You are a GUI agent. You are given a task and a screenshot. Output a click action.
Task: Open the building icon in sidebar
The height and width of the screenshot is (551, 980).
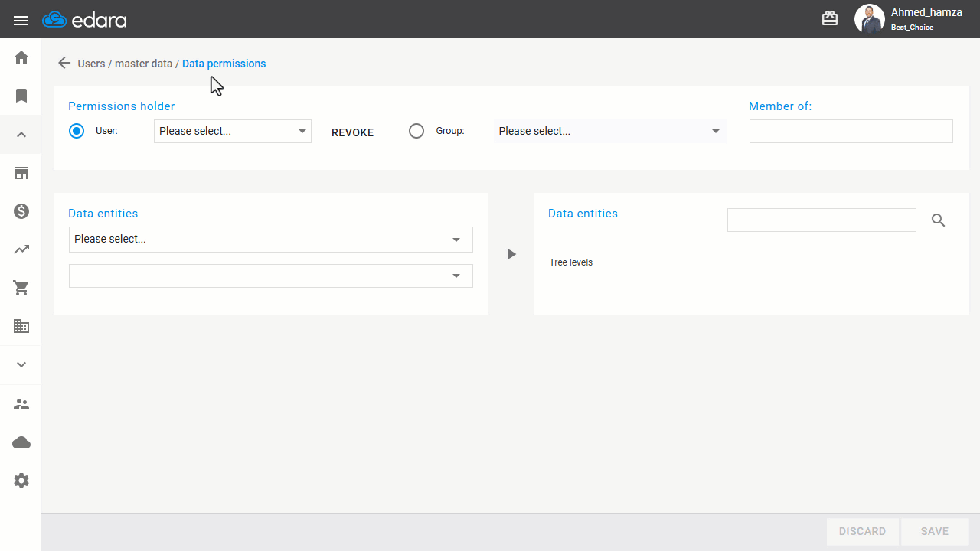point(21,326)
